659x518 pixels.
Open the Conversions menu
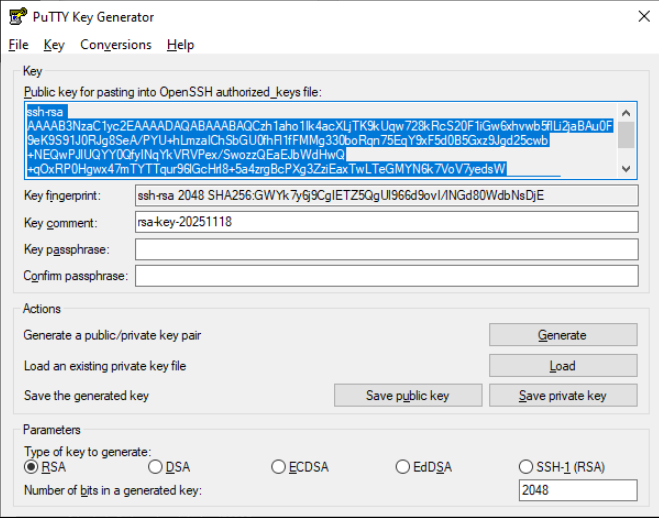pyautogui.click(x=116, y=45)
